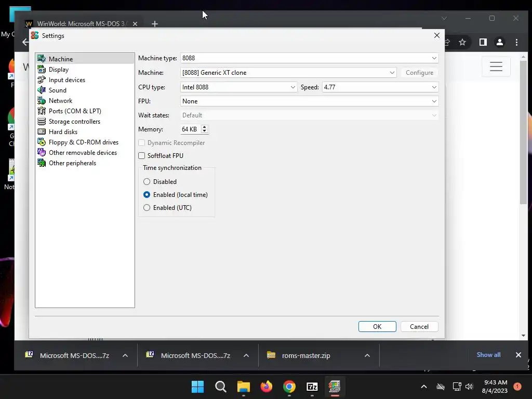The height and width of the screenshot is (399, 532).
Task: Bookmark page with Chrome star icon
Action: [x=462, y=43]
